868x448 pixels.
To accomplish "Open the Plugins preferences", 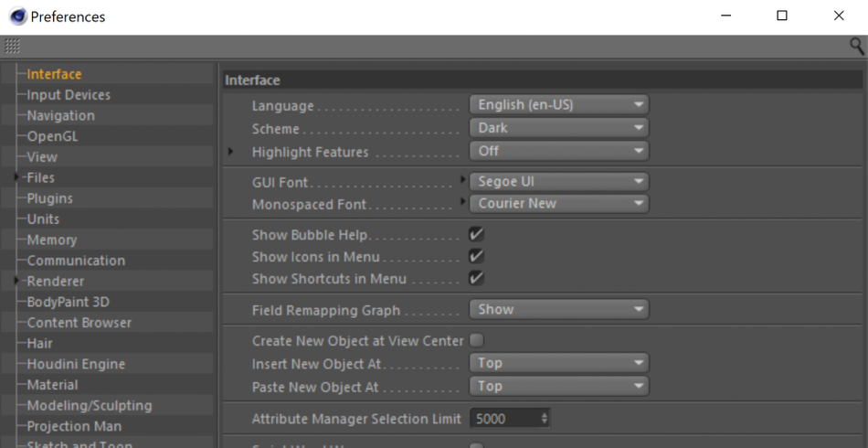I will click(50, 198).
